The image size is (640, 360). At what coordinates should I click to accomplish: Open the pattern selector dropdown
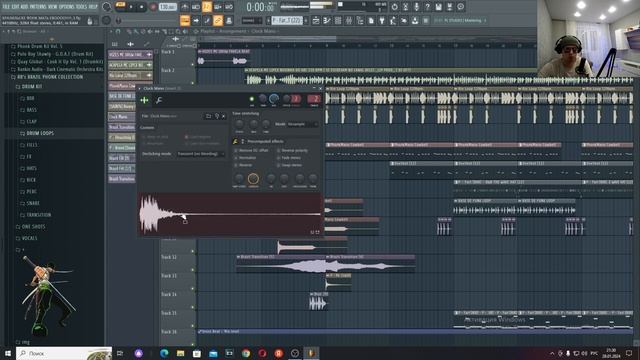coord(287,20)
